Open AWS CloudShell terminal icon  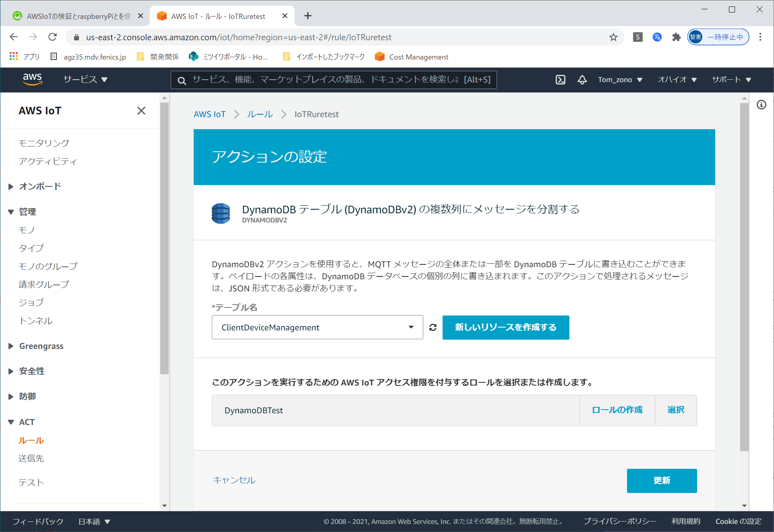560,80
